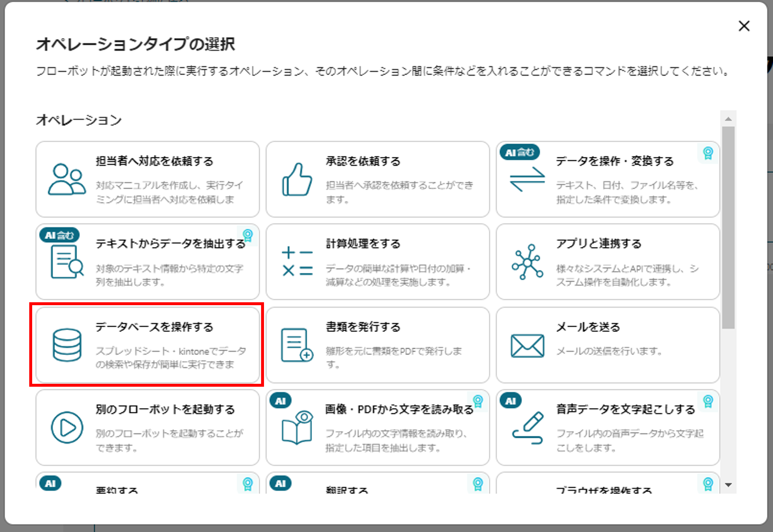This screenshot has height=532, width=773.
Task: Click the scroll up arrow of operations list
Action: [x=728, y=119]
